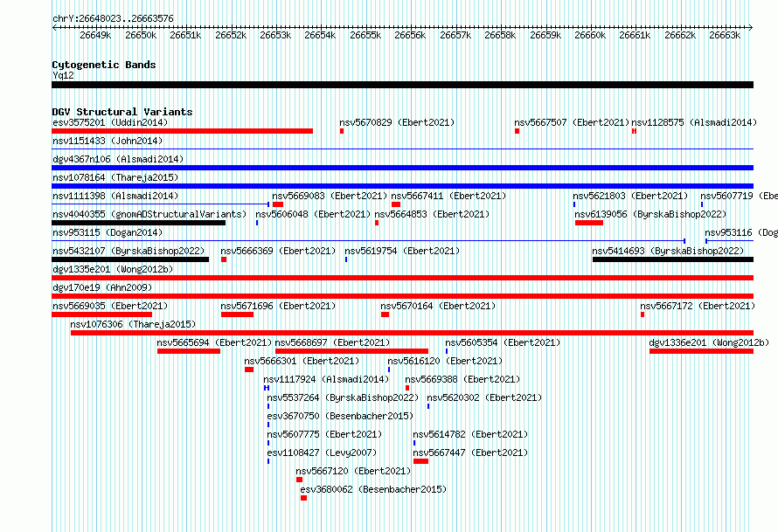Select nsv5670164 (Ebert2021) label

coord(438,306)
